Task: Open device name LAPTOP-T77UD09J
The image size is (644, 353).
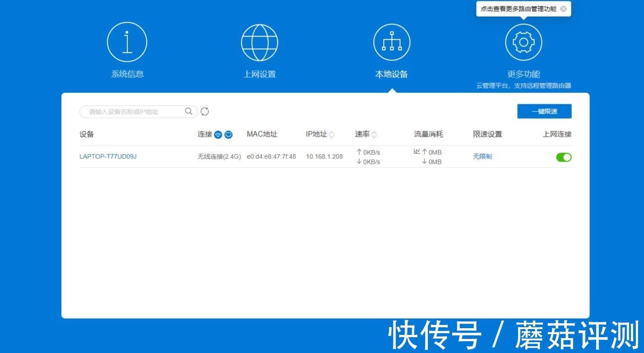Action: point(108,157)
